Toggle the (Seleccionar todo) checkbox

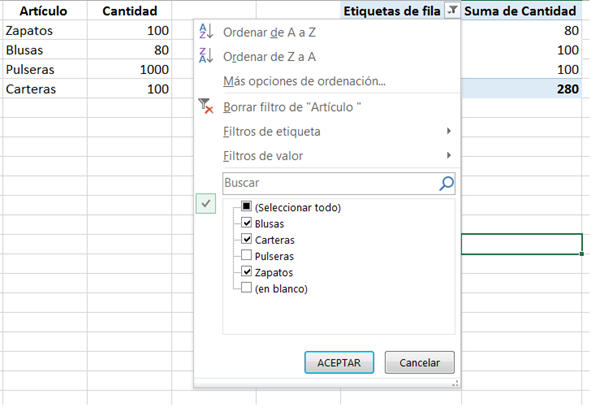tap(247, 208)
